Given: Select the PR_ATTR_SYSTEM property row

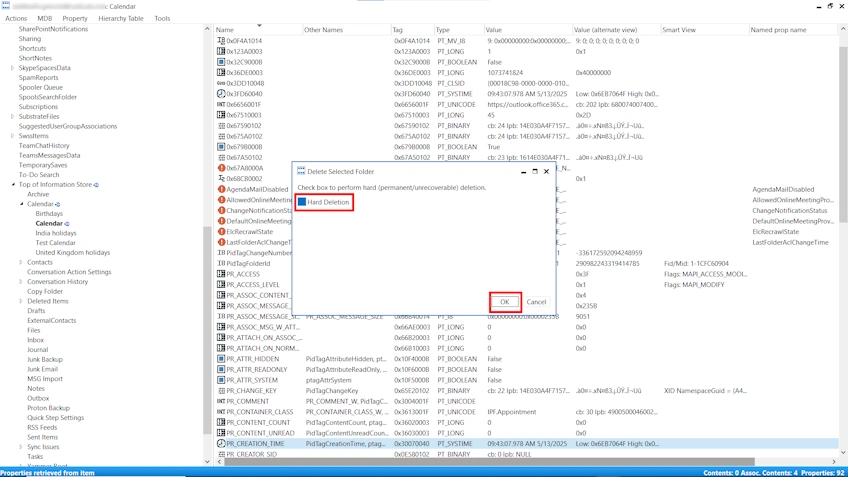Looking at the screenshot, I should click(x=526, y=380).
